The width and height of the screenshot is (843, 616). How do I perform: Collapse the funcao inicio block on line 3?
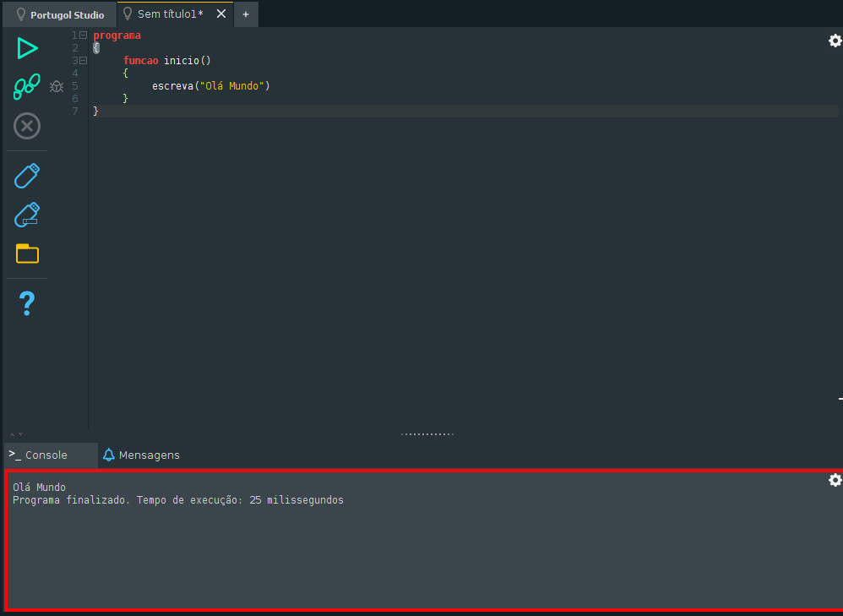coord(84,60)
